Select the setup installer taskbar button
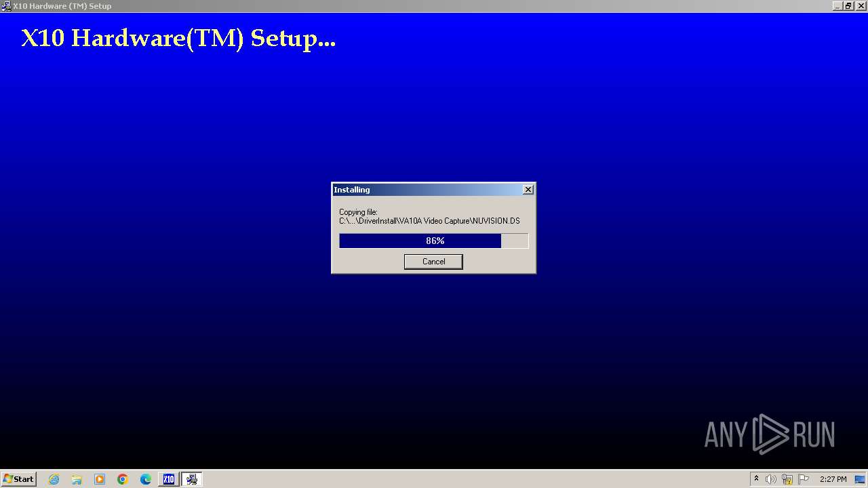This screenshot has width=868, height=488. point(192,479)
